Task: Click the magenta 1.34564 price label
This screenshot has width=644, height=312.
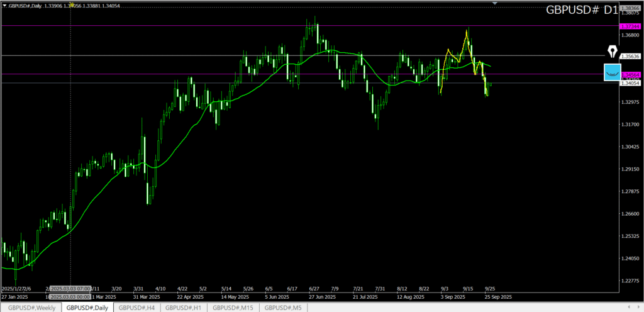Action: coord(630,75)
